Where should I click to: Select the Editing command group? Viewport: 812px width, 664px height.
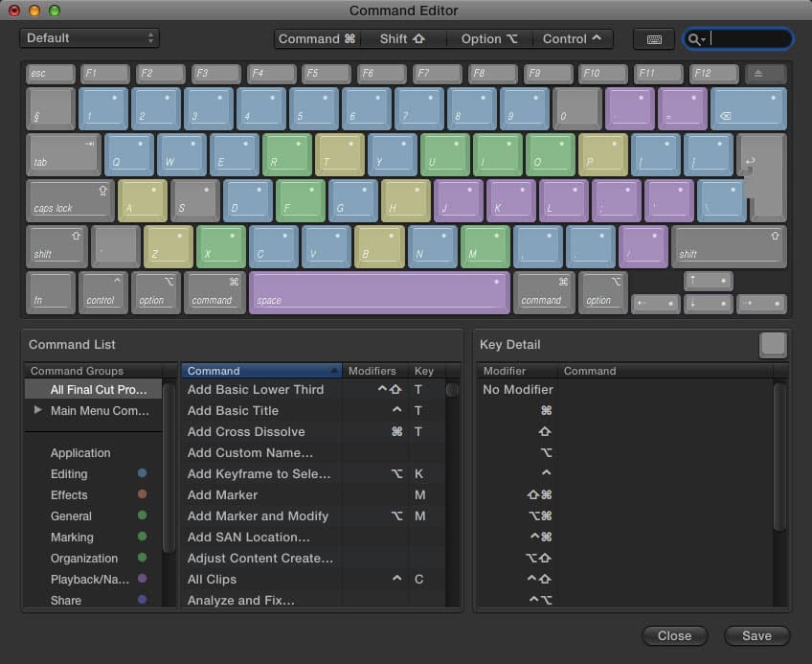coord(93,473)
